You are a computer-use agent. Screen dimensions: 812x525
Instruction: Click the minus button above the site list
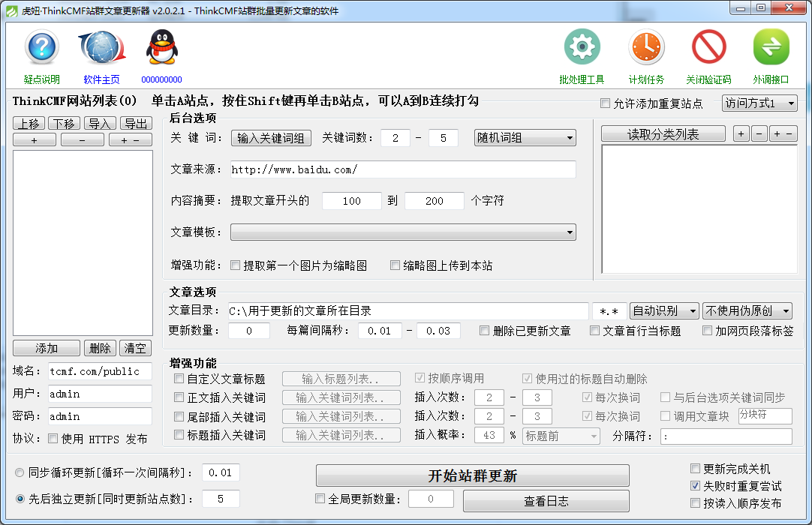83,139
